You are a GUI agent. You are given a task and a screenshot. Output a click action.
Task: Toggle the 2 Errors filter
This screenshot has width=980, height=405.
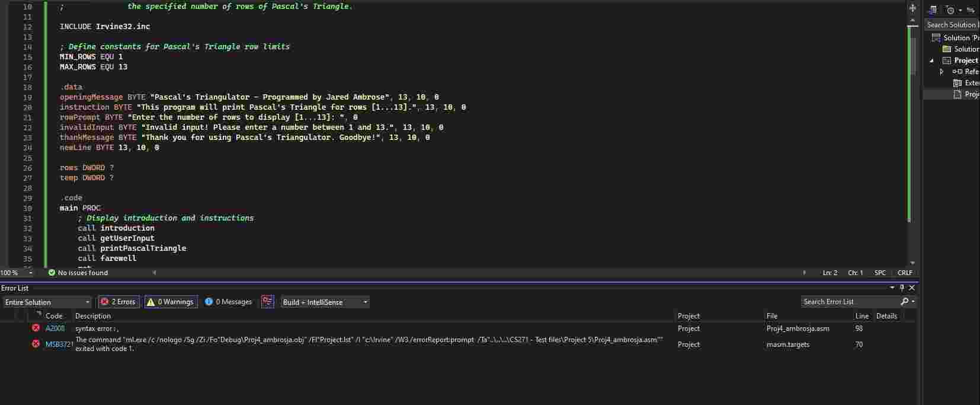point(119,302)
